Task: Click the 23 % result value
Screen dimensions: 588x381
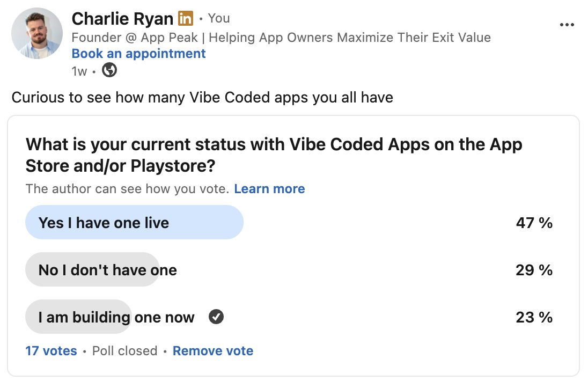Action: (534, 317)
